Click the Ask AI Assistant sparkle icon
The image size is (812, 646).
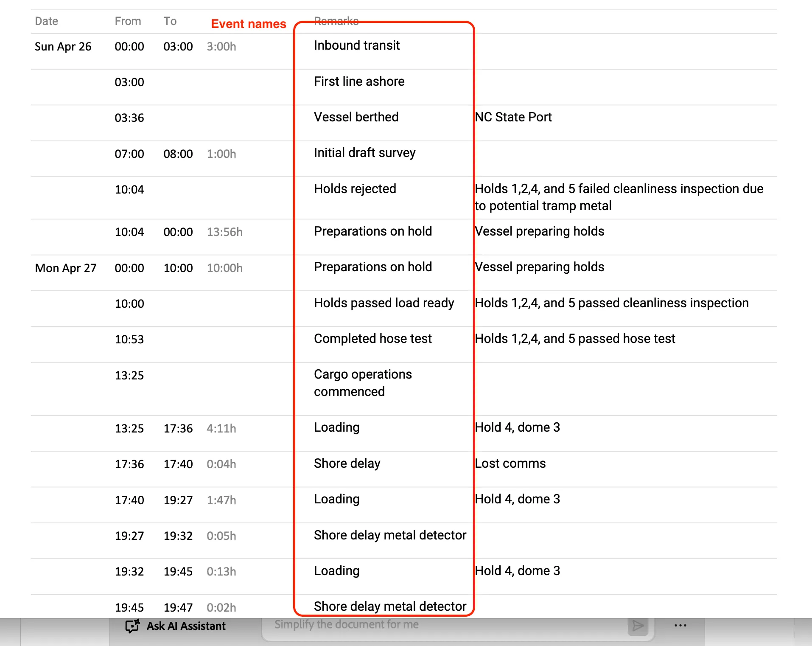132,626
